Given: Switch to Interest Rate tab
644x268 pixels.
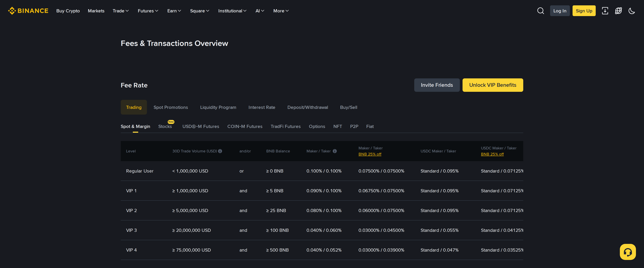Looking at the screenshot, I should pos(262,107).
